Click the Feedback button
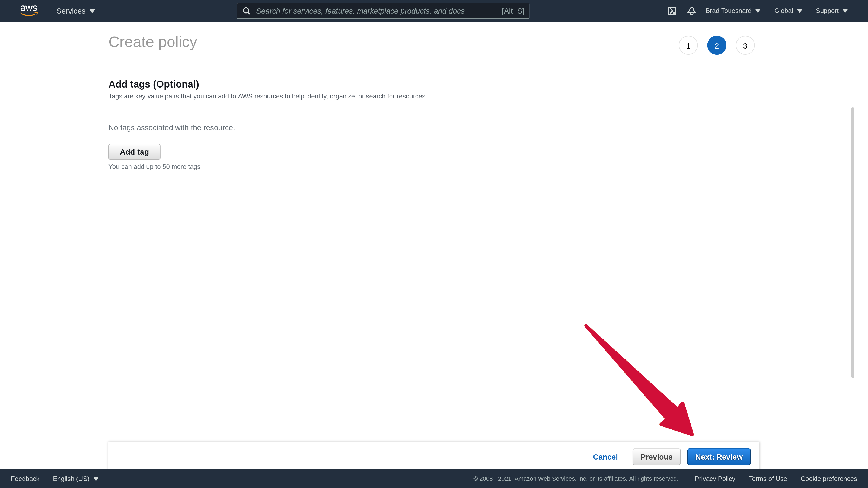 [25, 478]
